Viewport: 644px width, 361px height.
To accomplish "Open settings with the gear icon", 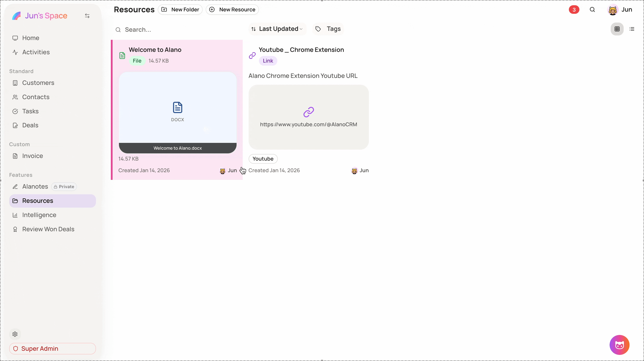I will click(x=15, y=334).
